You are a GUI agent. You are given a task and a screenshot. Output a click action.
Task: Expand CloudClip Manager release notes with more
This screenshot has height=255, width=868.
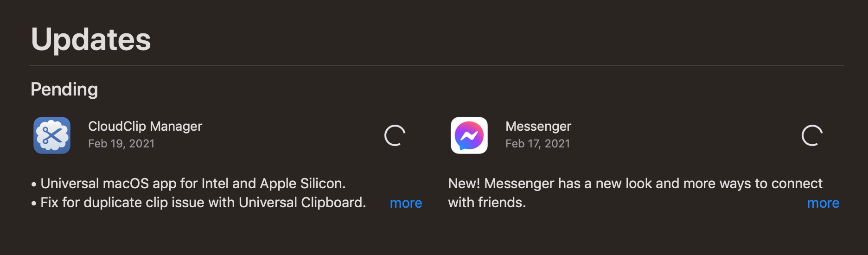click(x=406, y=203)
